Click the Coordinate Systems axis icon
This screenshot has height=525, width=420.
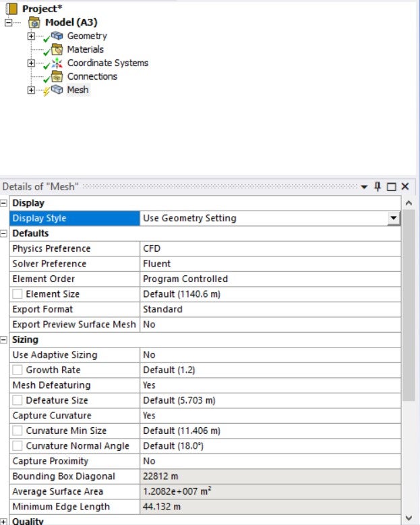[x=57, y=63]
